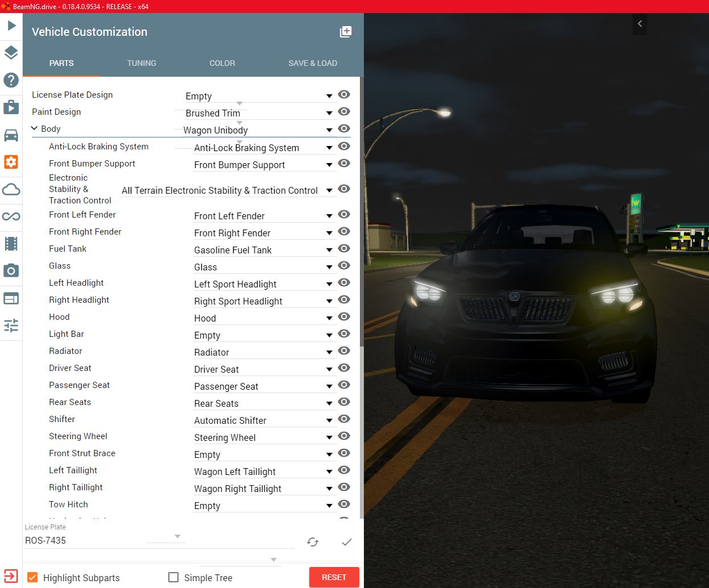
Task: Toggle visibility eye for Front Right Fender
Action: [x=344, y=232]
